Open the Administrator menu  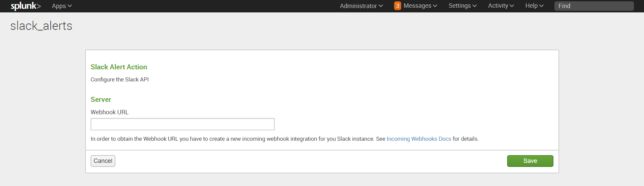pos(358,6)
